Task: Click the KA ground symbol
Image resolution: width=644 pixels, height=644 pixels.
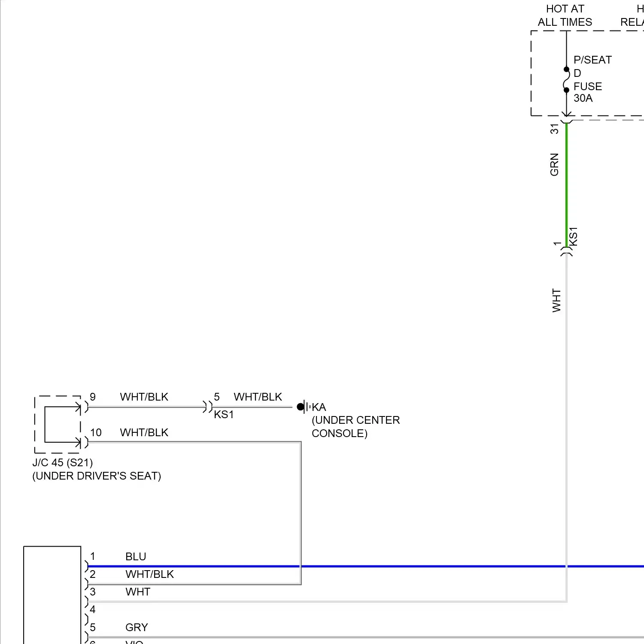Action: [304, 407]
